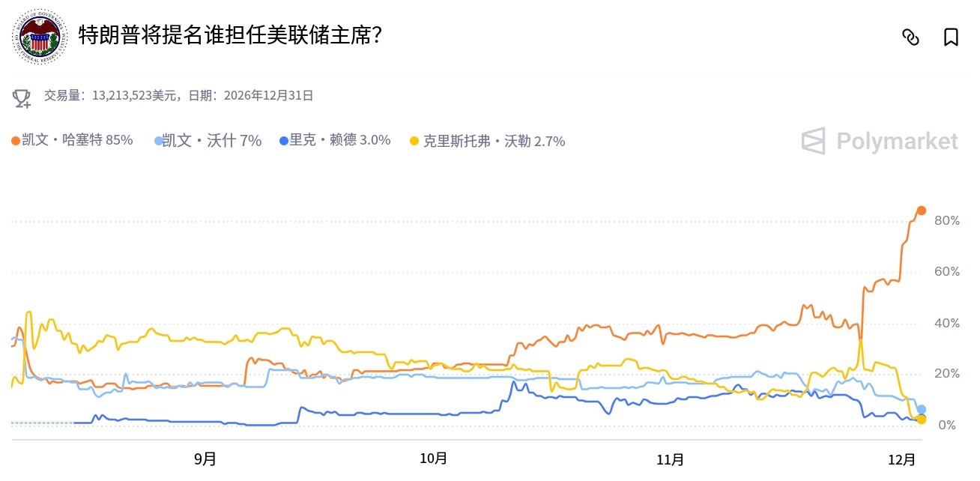This screenshot has height=481, width=980.
Task: Select the dark blue 里克·赖德 legend dot
Action: coord(283,140)
